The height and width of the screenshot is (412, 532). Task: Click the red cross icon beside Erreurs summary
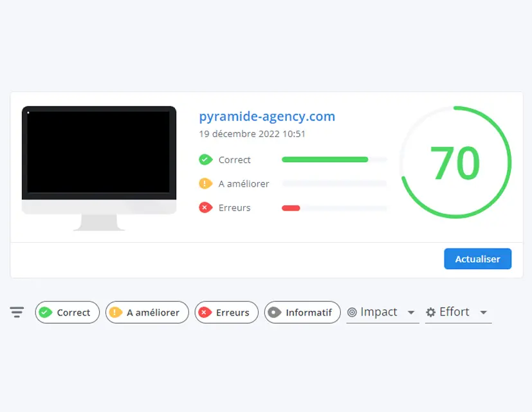[x=206, y=207]
